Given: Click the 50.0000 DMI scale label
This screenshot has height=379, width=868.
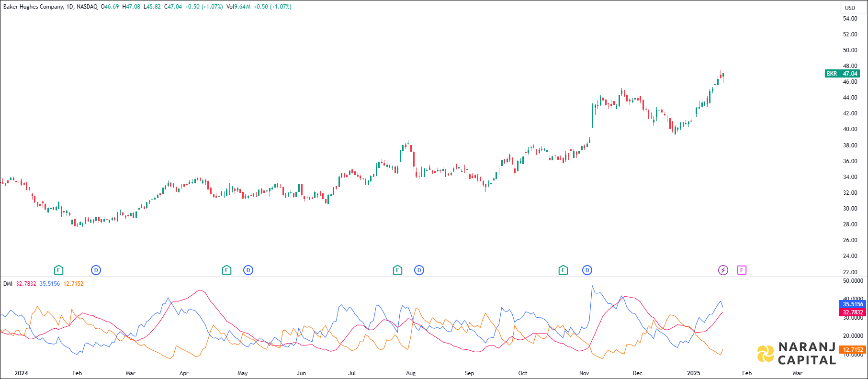Looking at the screenshot, I should coord(853,281).
